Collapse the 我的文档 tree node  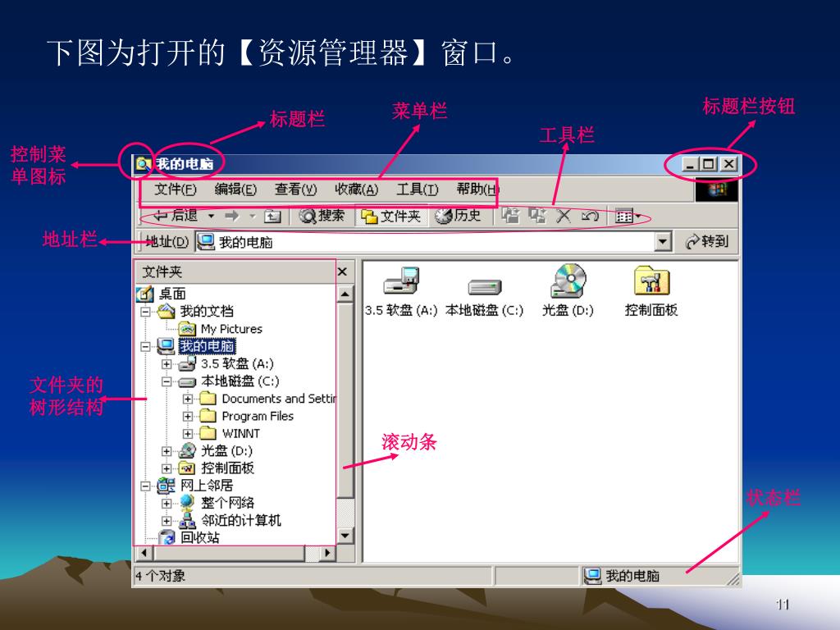pos(145,311)
